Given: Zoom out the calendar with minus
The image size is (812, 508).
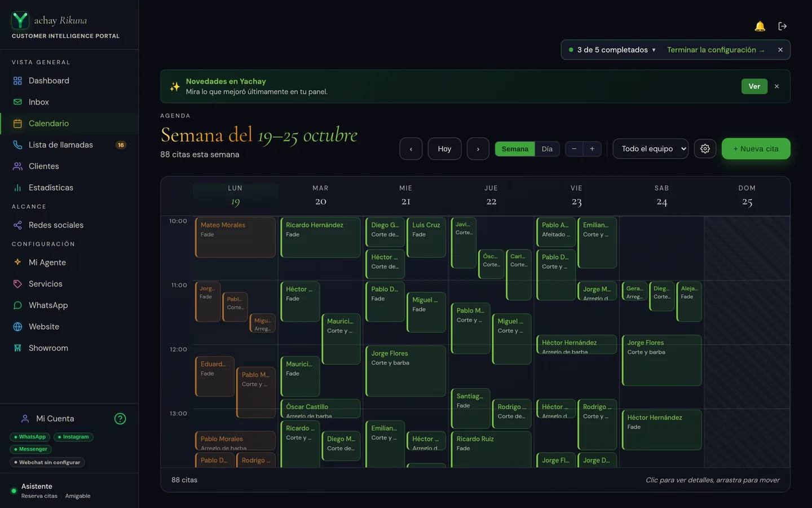Looking at the screenshot, I should [574, 149].
